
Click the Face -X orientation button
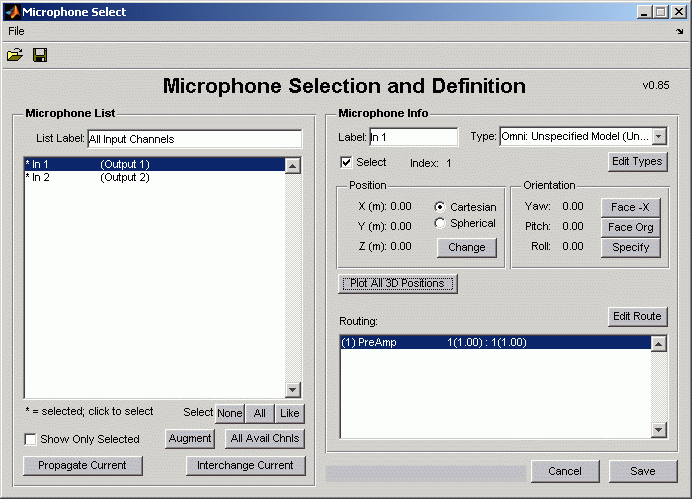pyautogui.click(x=630, y=207)
